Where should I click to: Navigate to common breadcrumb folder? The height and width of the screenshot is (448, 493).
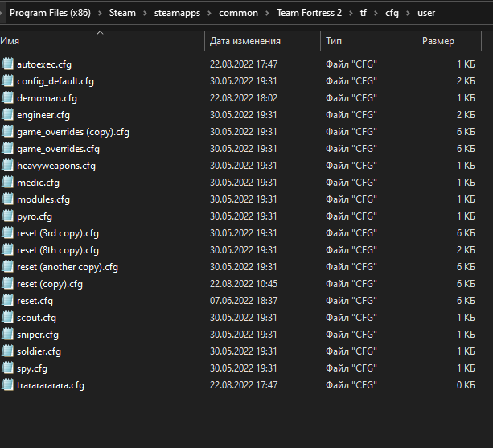[238, 13]
